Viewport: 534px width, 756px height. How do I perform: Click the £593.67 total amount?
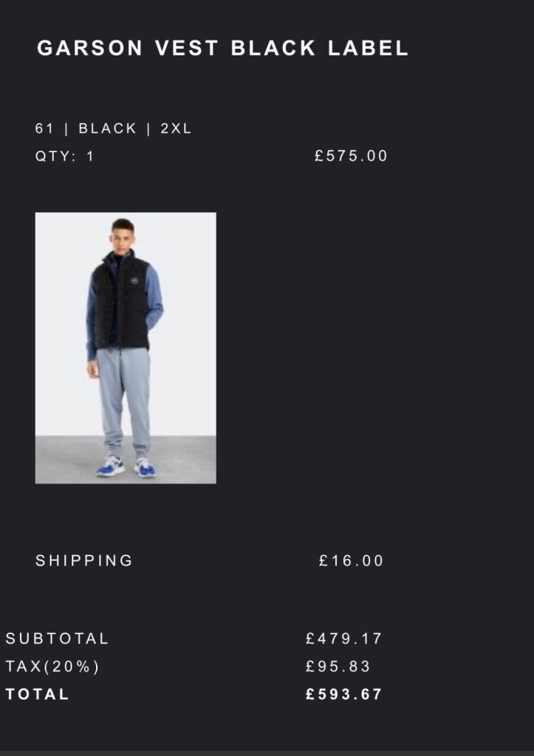pyautogui.click(x=344, y=695)
